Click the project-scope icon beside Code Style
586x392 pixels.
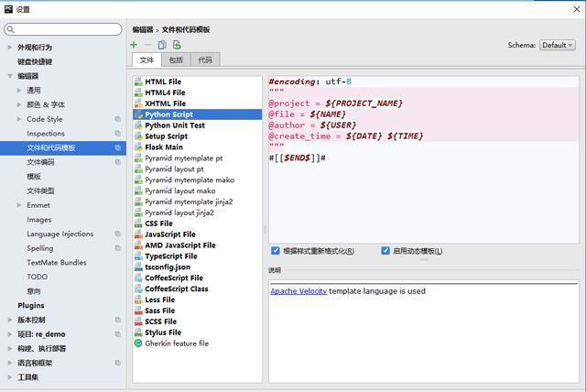118,119
